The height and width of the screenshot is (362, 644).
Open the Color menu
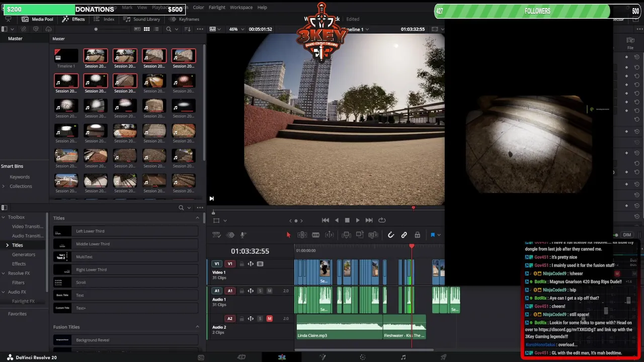pyautogui.click(x=198, y=8)
